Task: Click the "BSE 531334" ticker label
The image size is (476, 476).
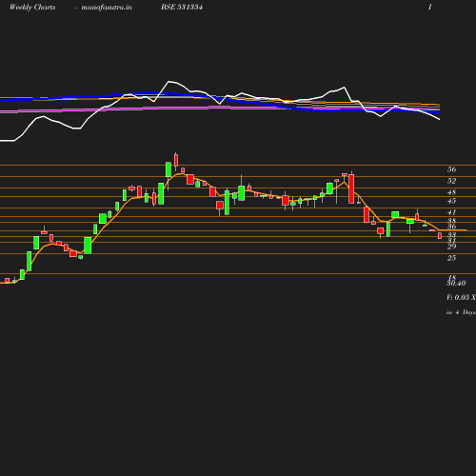Action: [182, 8]
